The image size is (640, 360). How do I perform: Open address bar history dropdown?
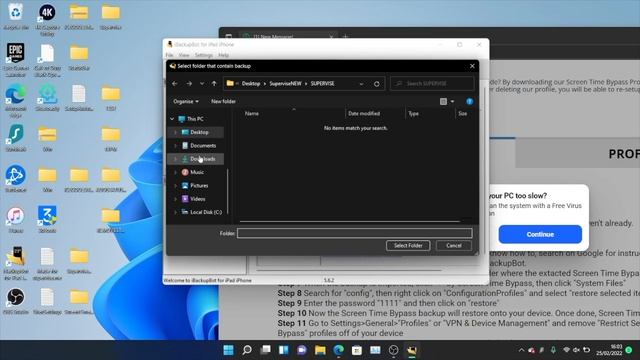pos(361,84)
